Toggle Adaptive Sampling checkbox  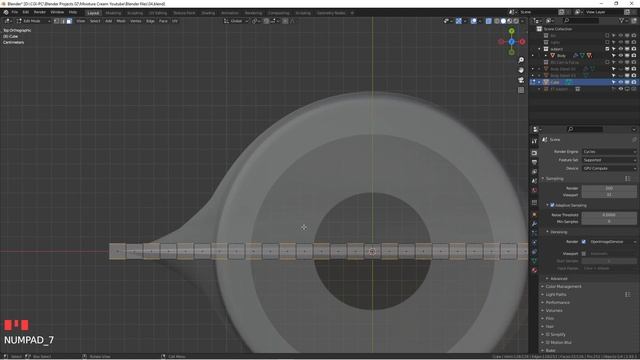pos(552,205)
